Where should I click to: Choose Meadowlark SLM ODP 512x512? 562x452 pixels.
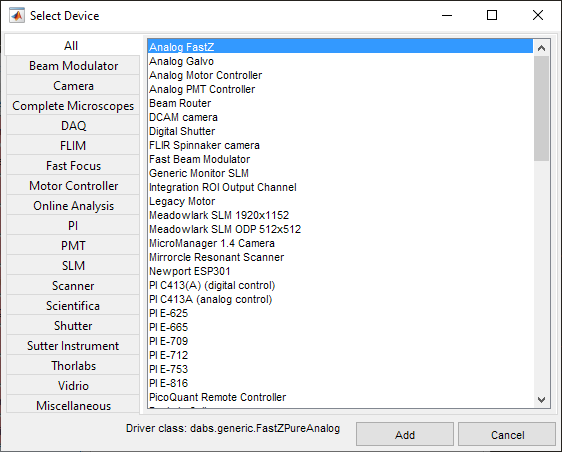pyautogui.click(x=340, y=229)
